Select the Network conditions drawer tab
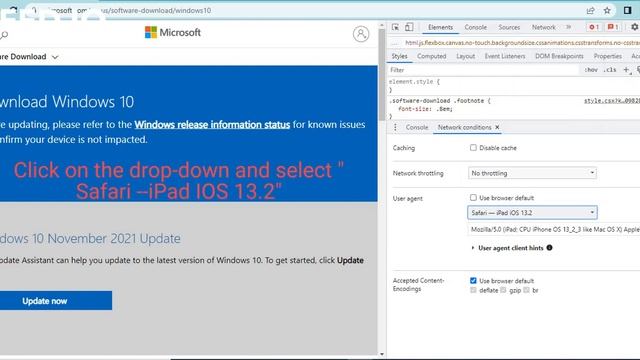 pos(464,127)
